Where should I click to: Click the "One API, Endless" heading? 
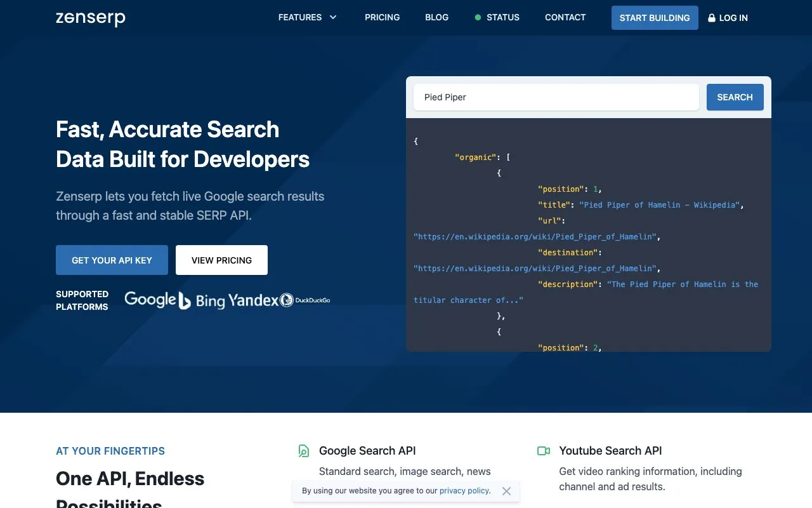[130, 479]
